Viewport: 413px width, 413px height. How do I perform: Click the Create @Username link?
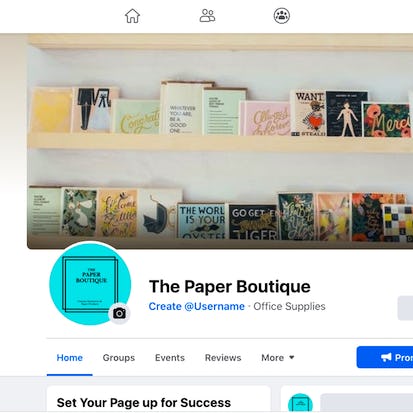(197, 306)
